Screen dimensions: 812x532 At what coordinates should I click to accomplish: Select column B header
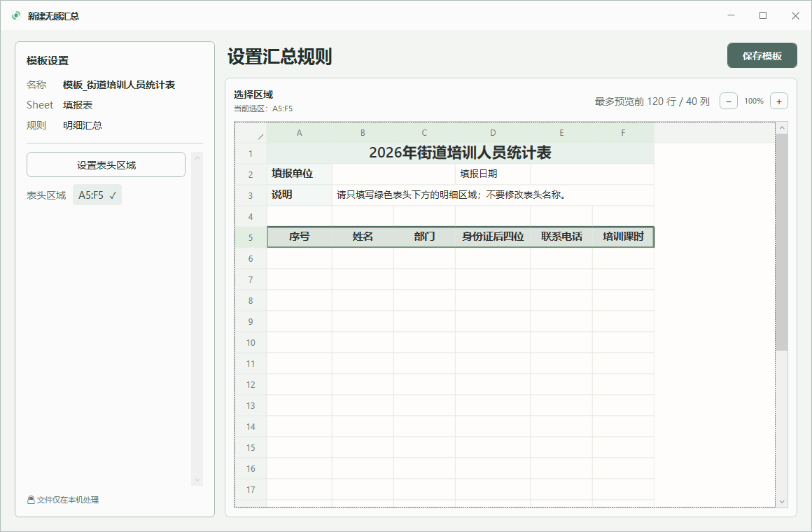click(363, 133)
